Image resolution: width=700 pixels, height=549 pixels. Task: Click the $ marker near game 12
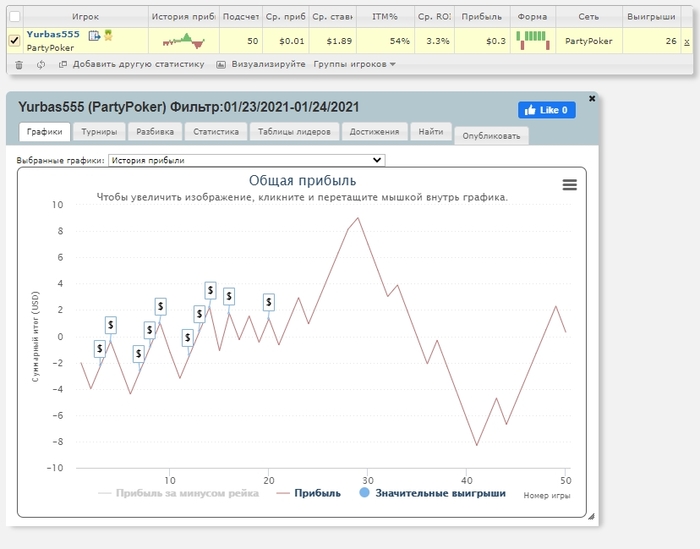(188, 337)
